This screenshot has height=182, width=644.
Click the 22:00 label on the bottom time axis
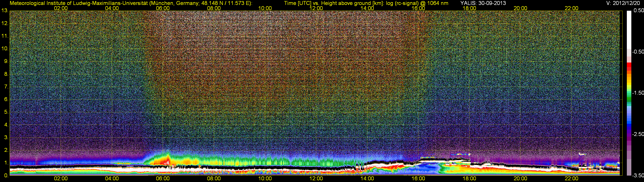571,179
